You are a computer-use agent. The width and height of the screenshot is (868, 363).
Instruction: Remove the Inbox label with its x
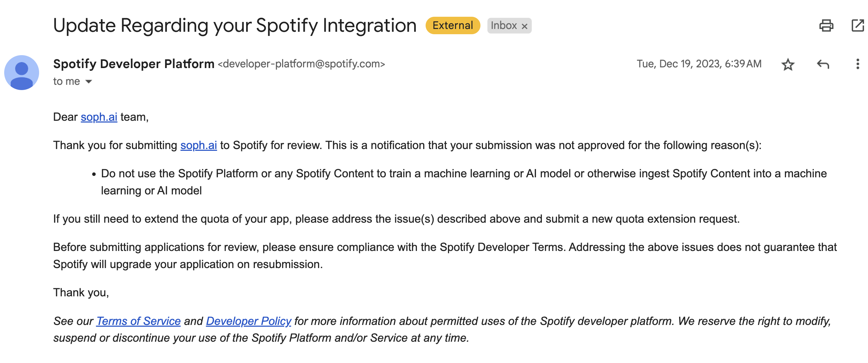tap(524, 26)
